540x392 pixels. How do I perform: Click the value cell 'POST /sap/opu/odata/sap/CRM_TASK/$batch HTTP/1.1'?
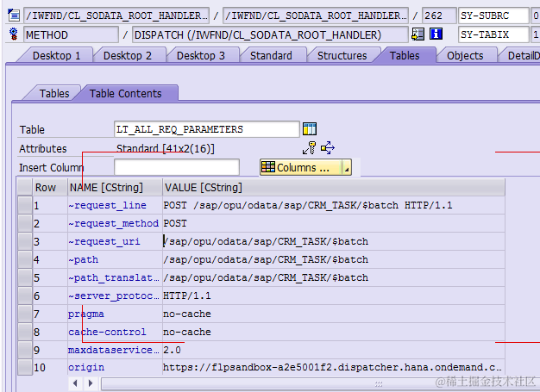coord(333,205)
